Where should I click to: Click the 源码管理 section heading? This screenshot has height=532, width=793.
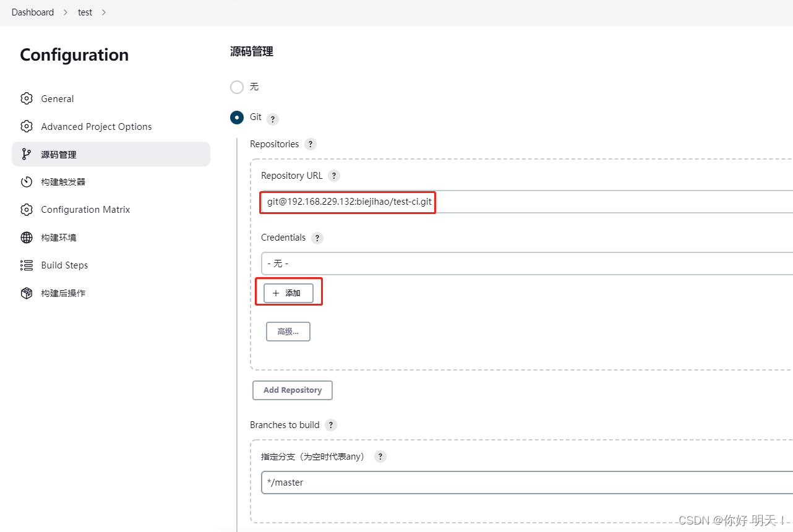pos(252,52)
